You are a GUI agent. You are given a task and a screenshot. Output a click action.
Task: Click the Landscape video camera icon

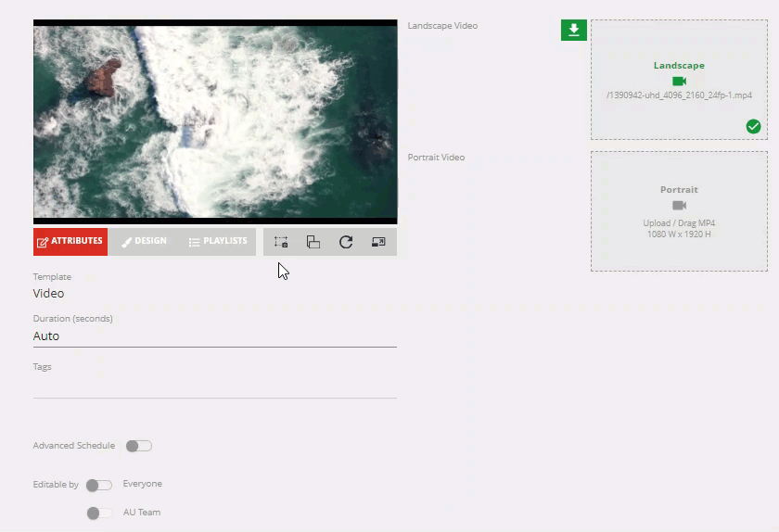click(679, 81)
